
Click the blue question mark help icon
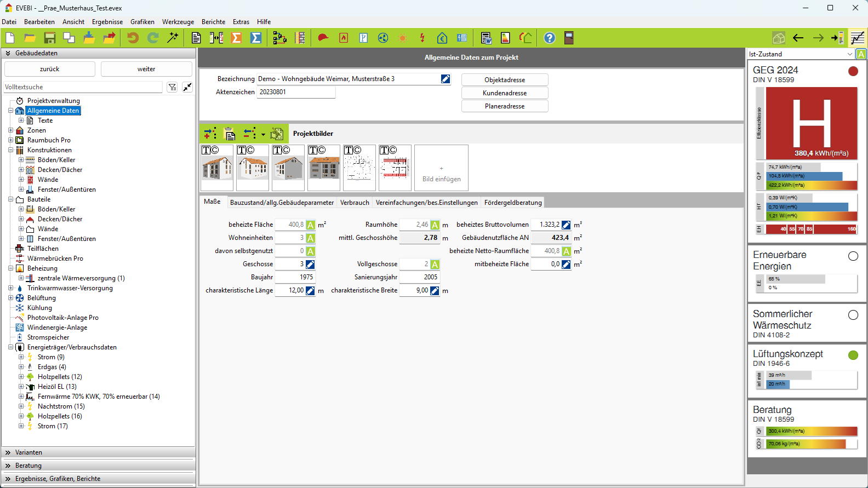(x=549, y=38)
